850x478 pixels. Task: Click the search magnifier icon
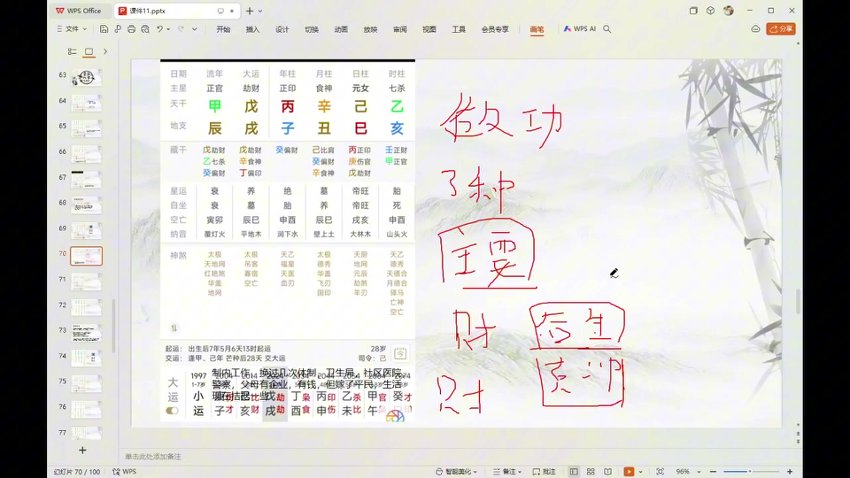click(x=607, y=29)
